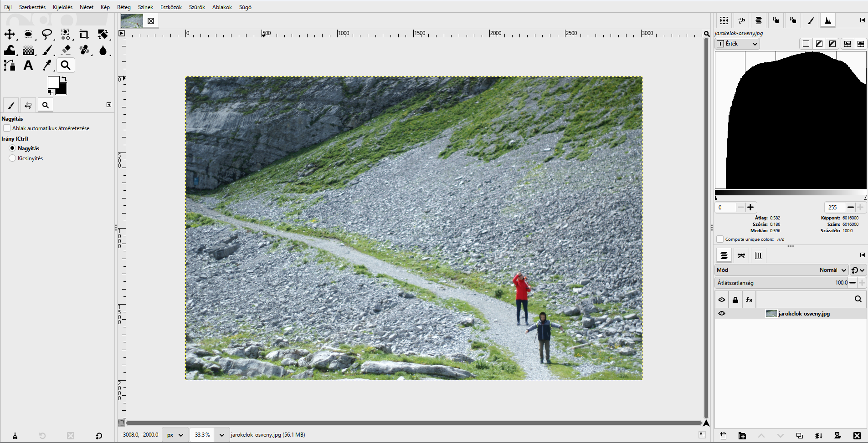
Task: Select the Paintbrush tool
Action: point(47,50)
